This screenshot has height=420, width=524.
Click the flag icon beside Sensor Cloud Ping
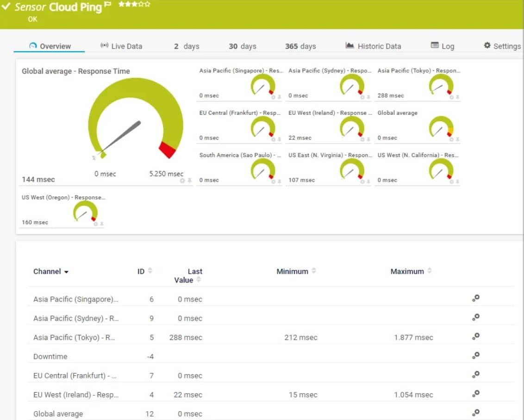coord(107,4)
